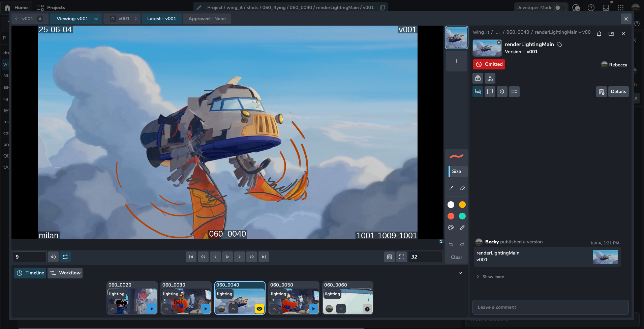This screenshot has height=329, width=644.
Task: Undo the last annotation stroke
Action: (451, 244)
